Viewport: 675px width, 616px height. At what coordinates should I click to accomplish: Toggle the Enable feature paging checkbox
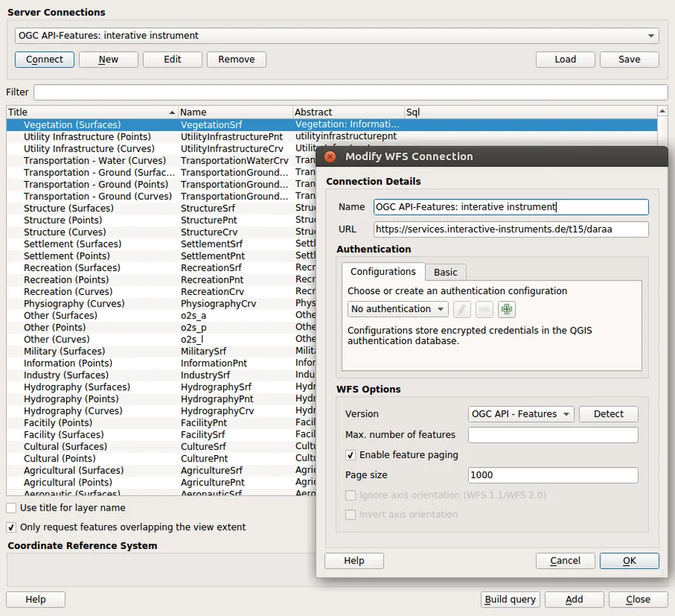(351, 455)
